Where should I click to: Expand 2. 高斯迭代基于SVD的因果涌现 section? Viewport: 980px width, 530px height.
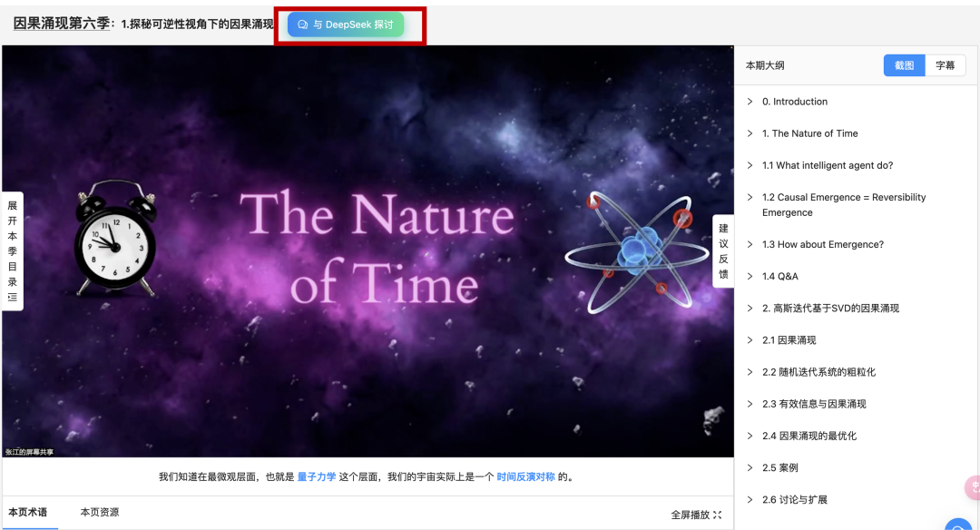[750, 309]
